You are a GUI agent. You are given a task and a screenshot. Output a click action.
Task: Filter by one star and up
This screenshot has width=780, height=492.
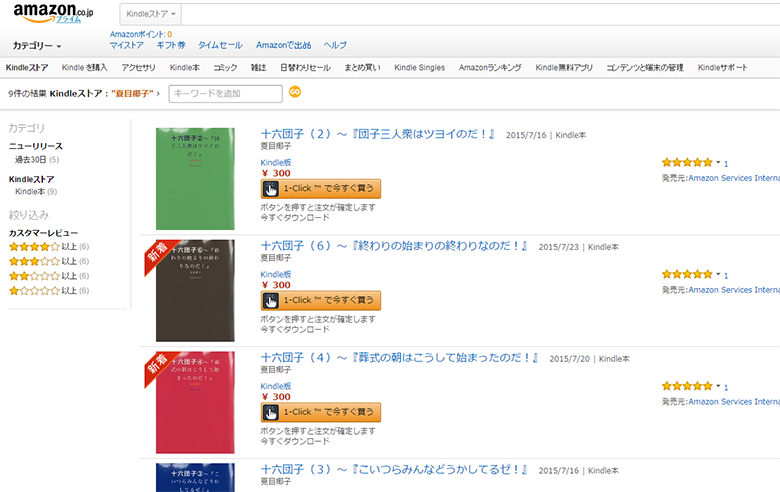point(49,291)
